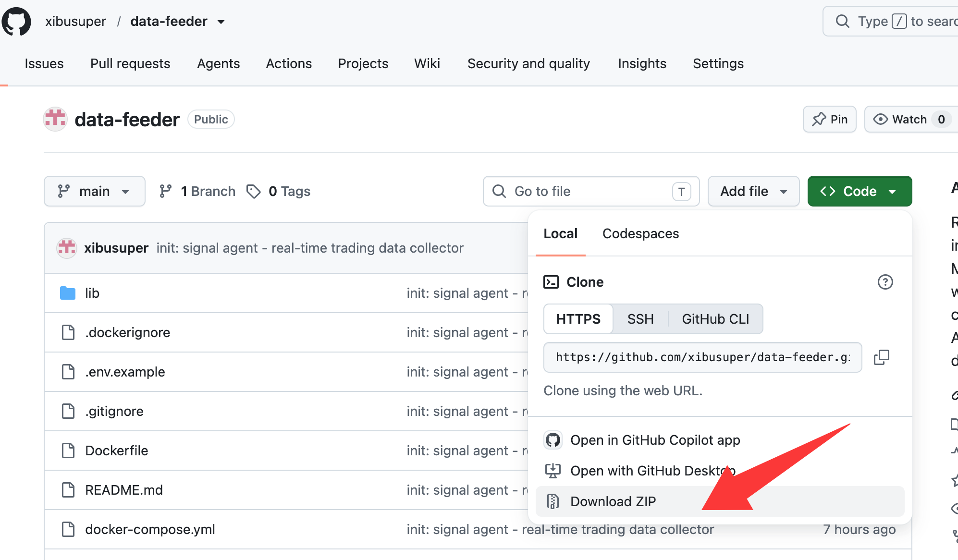View the 0 Tags list
The height and width of the screenshot is (560, 958).
[x=278, y=191]
